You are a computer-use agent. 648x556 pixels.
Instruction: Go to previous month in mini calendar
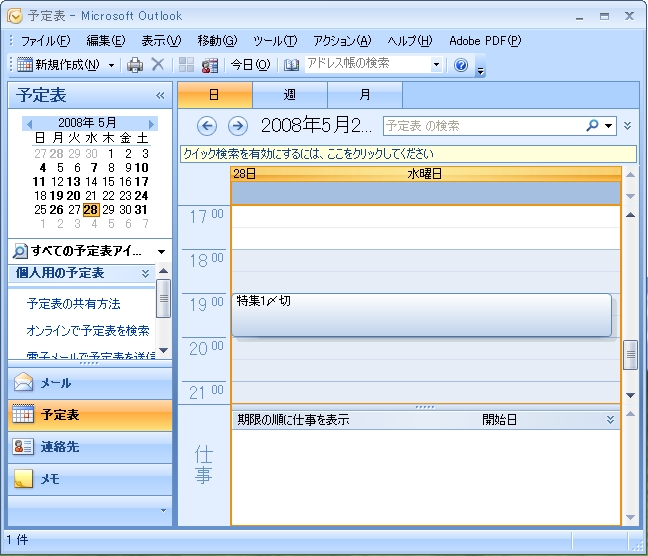click(x=29, y=124)
